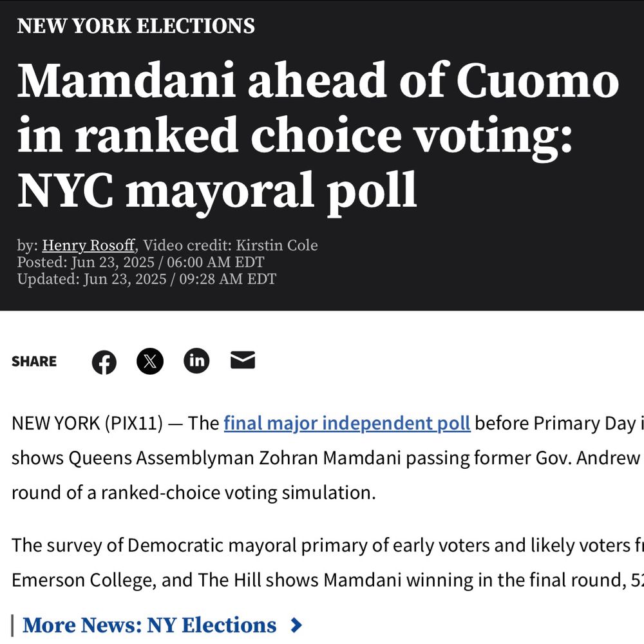Click the Mamdani ahead of Cuomo headline
Screen dimensions: 644x644
[x=318, y=134]
